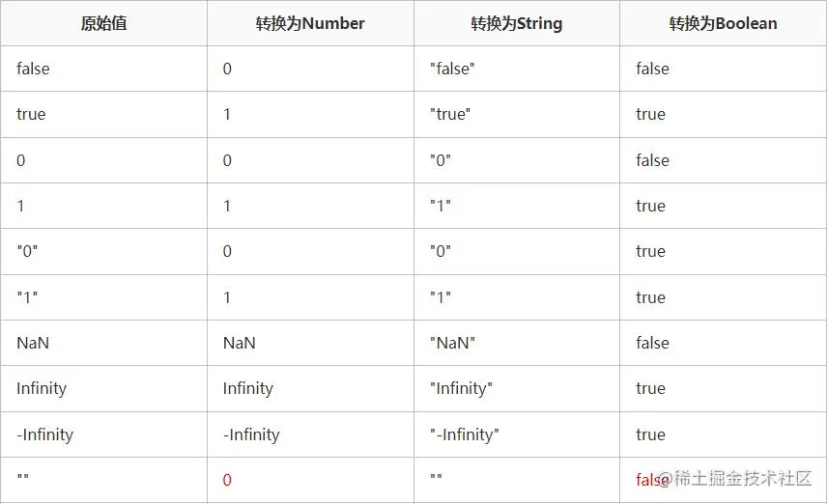Click the 转换为String header cell
828x504 pixels.
517,23
